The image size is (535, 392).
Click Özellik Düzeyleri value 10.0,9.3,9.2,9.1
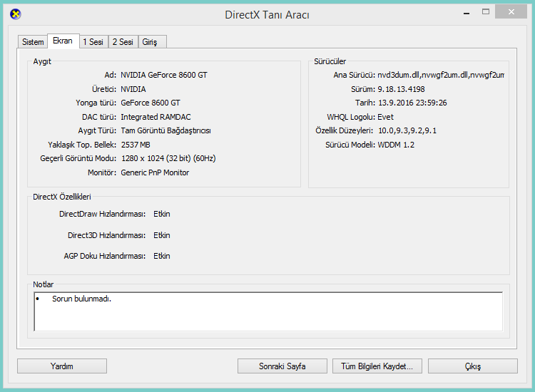point(407,130)
